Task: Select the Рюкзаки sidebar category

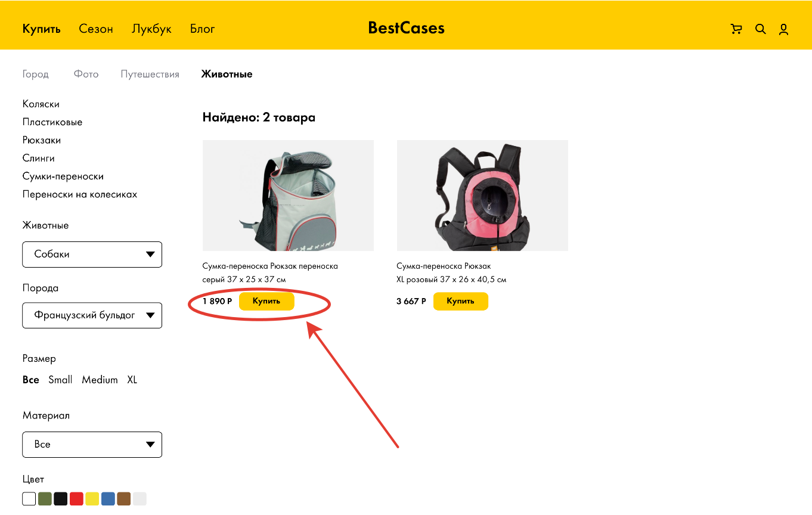Action: tap(42, 140)
